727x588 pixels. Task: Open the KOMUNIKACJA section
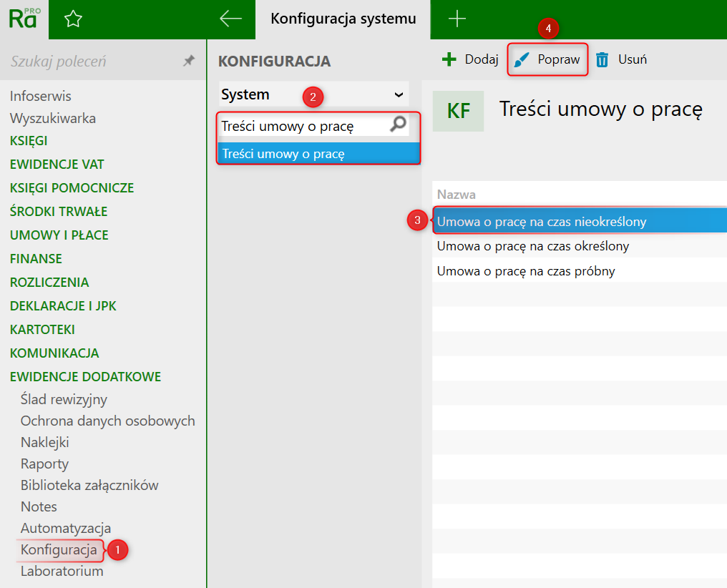pyautogui.click(x=54, y=353)
